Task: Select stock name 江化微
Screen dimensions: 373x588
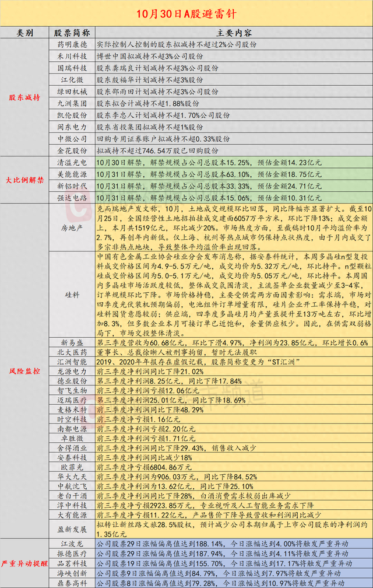Action: (x=71, y=80)
